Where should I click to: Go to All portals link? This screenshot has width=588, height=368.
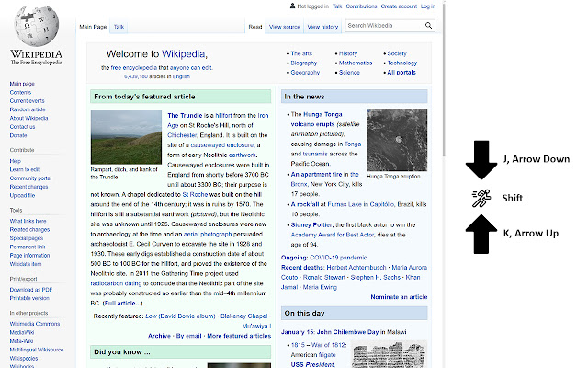click(x=401, y=72)
